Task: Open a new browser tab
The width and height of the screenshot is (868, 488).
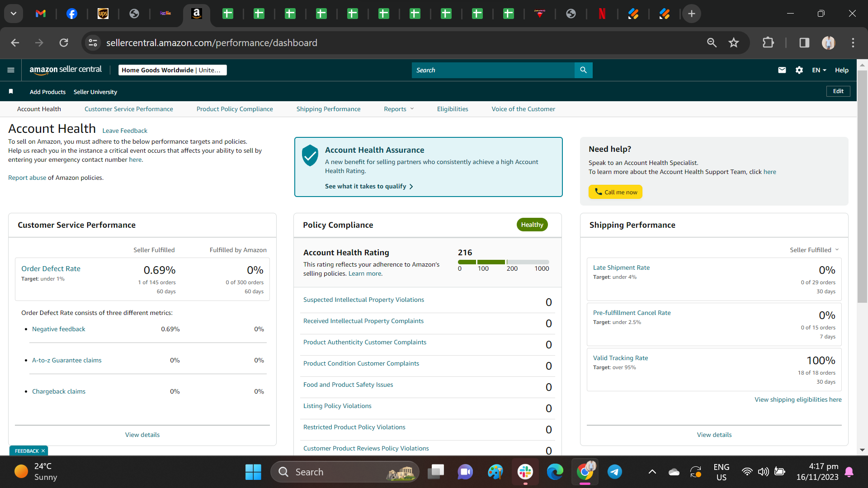Action: (691, 14)
